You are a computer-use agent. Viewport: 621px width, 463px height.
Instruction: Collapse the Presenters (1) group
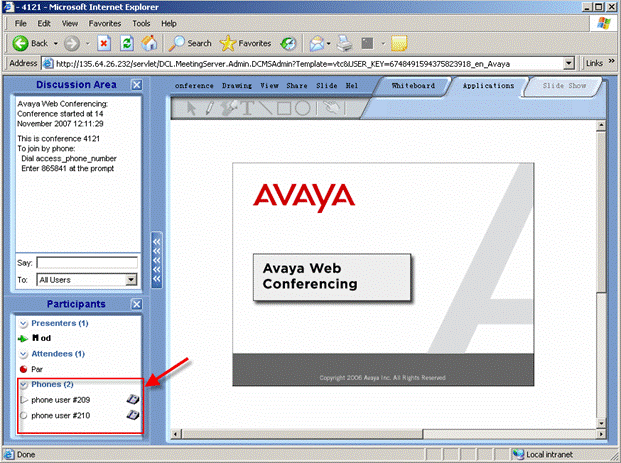pos(23,324)
